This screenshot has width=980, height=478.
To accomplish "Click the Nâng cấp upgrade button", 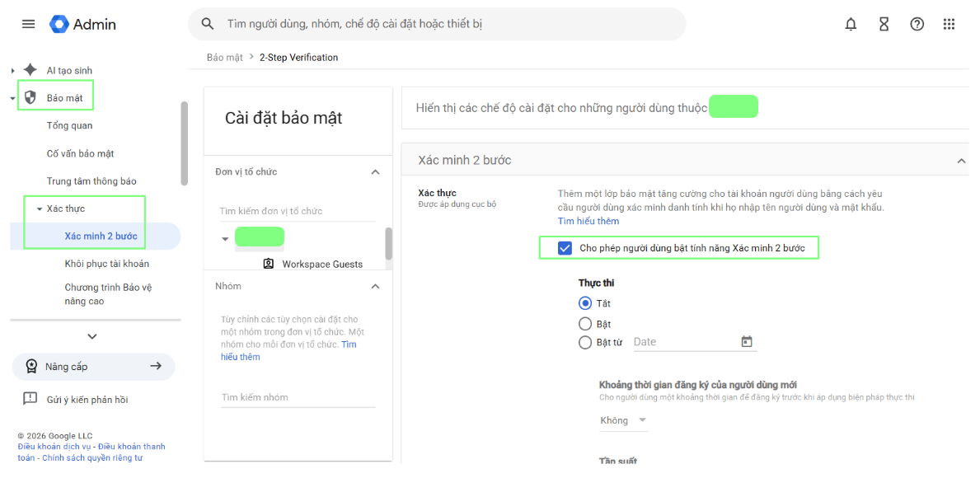I will point(94,367).
